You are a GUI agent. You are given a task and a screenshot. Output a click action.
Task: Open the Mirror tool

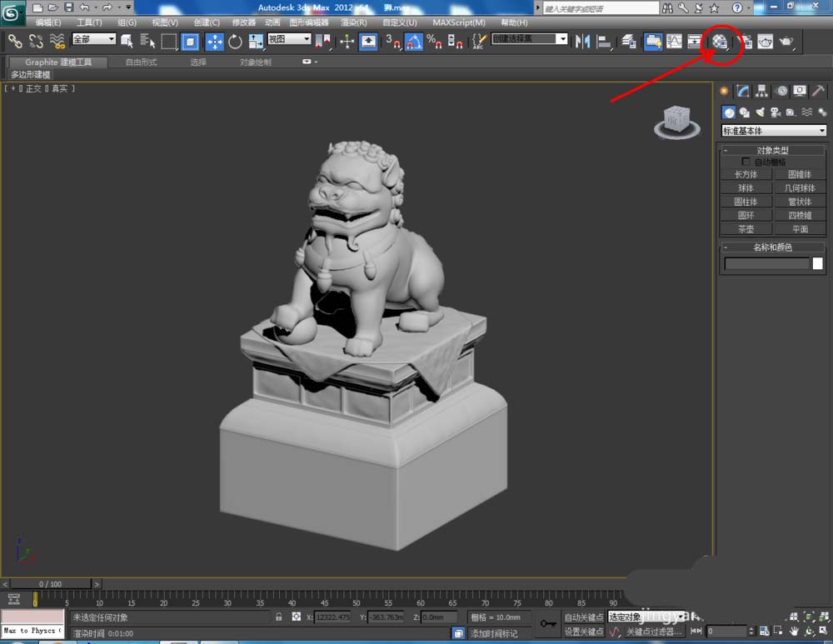point(582,42)
